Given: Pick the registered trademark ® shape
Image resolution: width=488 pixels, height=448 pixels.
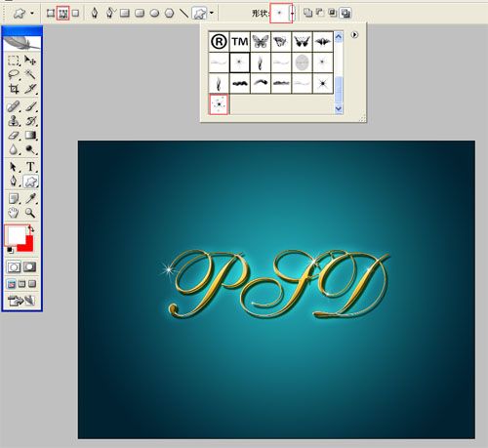Looking at the screenshot, I should coord(219,41).
